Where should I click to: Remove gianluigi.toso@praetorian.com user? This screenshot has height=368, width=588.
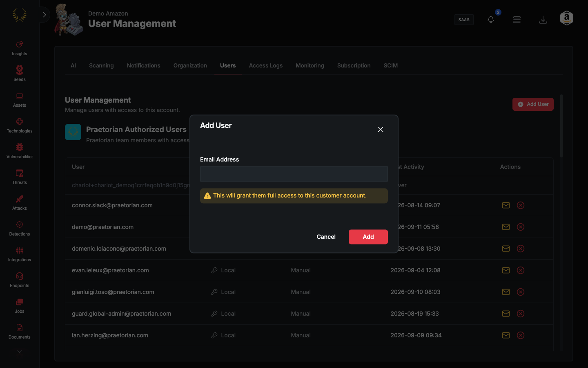pyautogui.click(x=521, y=292)
